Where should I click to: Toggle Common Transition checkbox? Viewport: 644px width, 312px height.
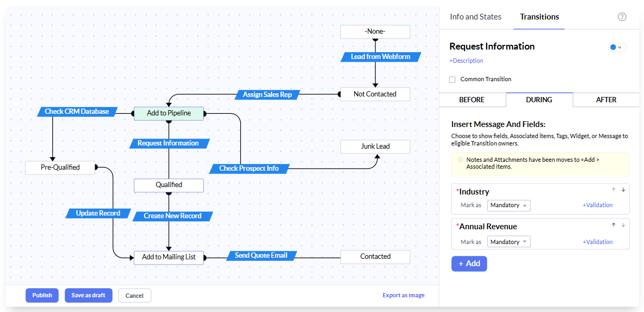452,80
